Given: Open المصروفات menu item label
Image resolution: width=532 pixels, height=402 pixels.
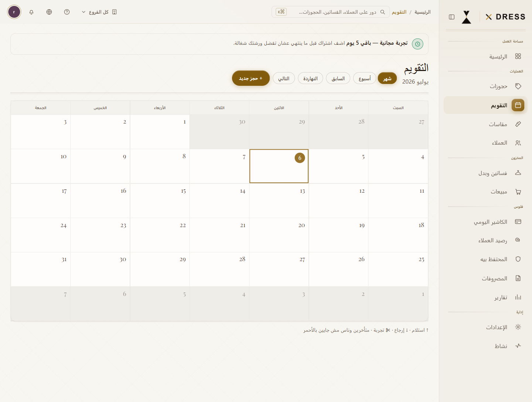Looking at the screenshot, I should click(494, 278).
